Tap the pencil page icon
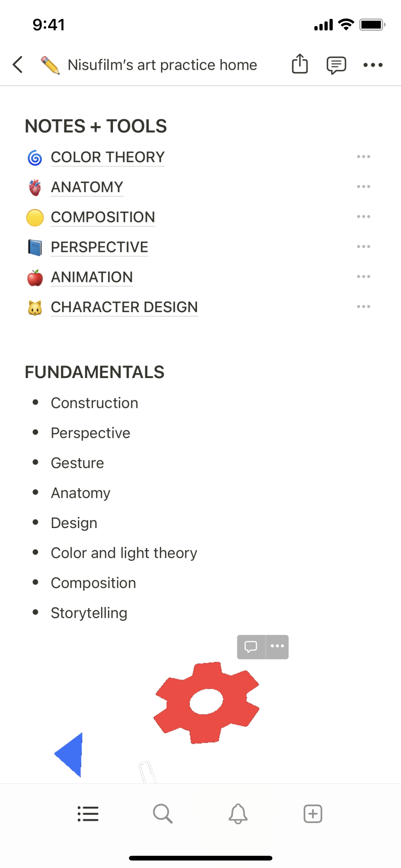401x868 pixels. tap(50, 65)
